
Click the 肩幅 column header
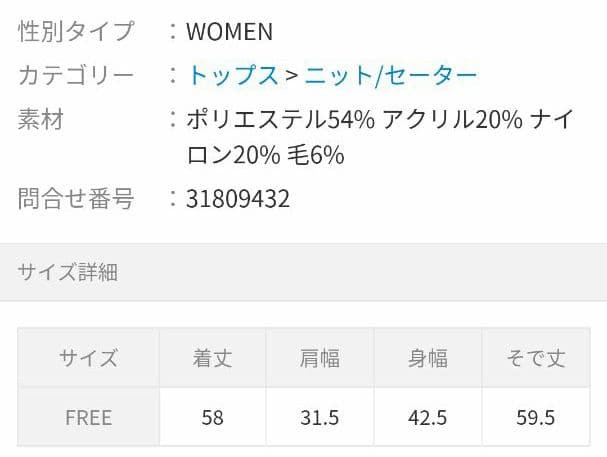(320, 358)
